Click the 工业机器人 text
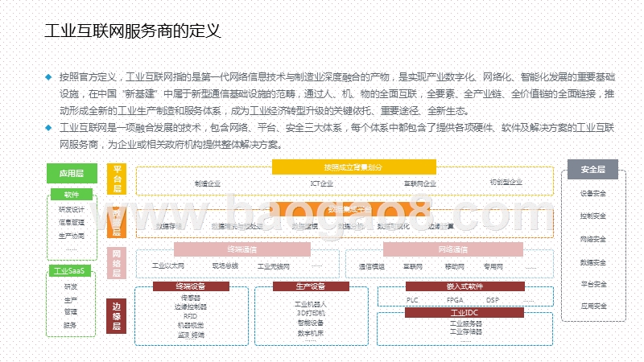This screenshot has width=644, height=362. 311,305
